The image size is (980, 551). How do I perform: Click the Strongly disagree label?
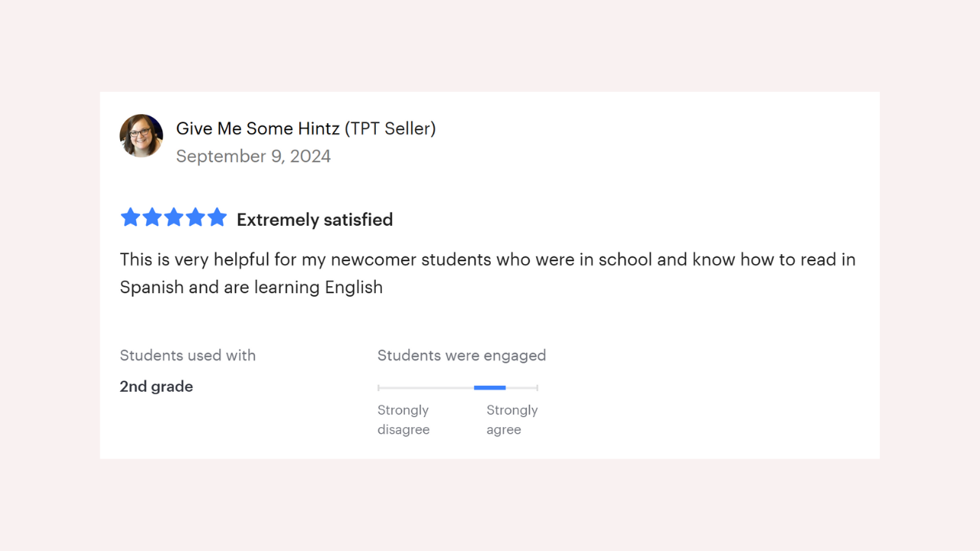tap(403, 420)
